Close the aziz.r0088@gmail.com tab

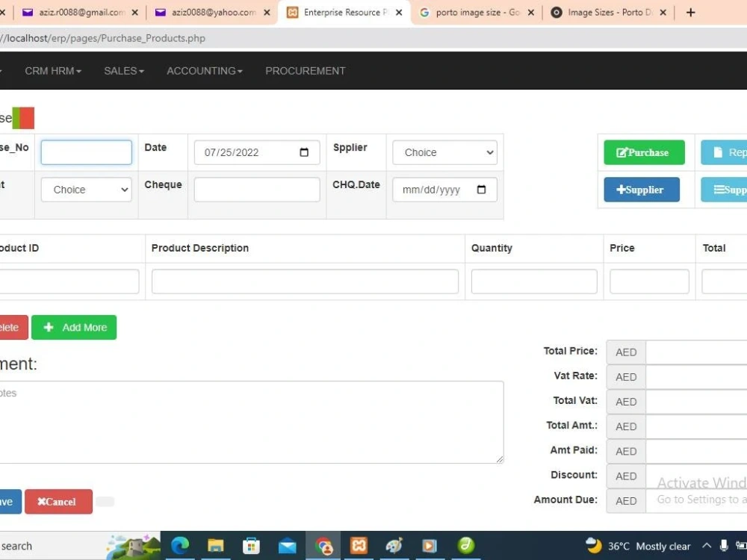tap(134, 13)
